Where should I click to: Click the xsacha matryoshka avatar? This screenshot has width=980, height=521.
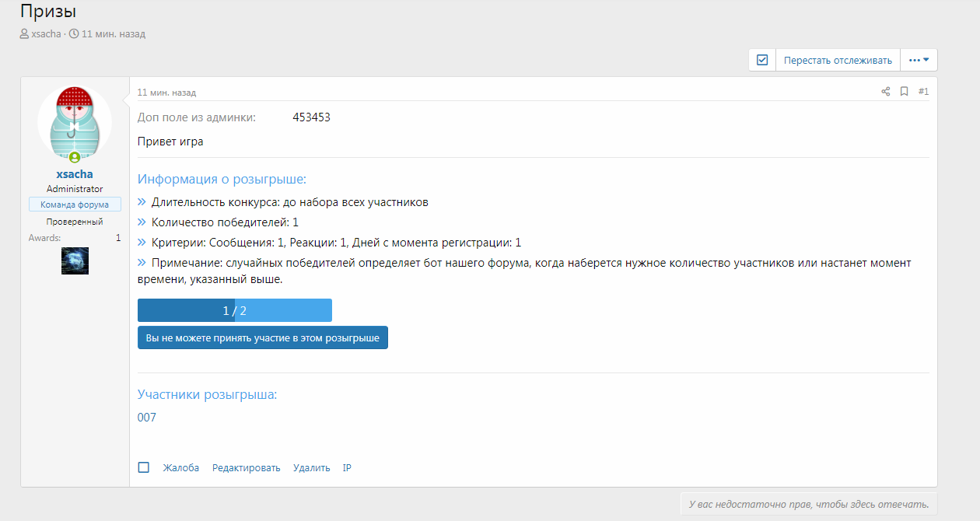pos(75,122)
